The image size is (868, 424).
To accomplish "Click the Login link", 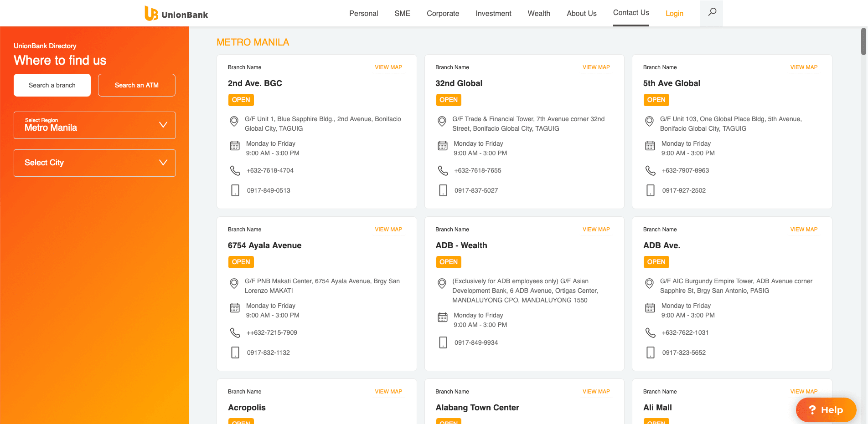I will 674,14.
